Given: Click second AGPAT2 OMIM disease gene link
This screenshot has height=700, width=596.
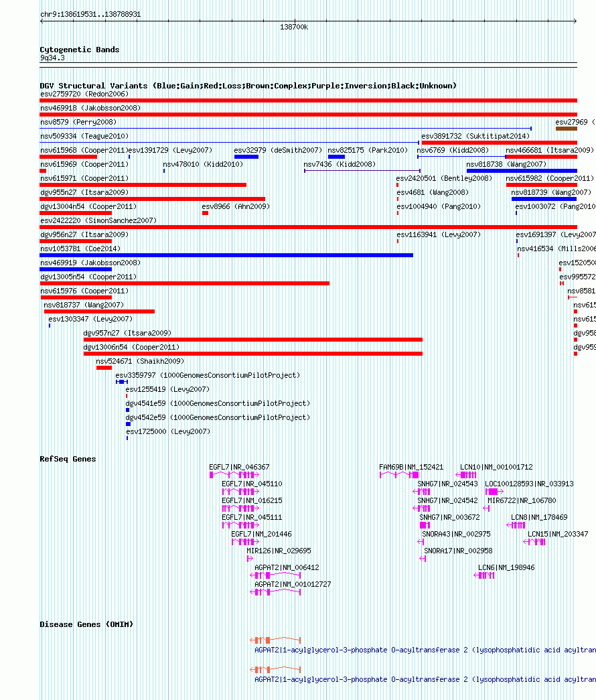Looking at the screenshot, I should coord(425,679).
